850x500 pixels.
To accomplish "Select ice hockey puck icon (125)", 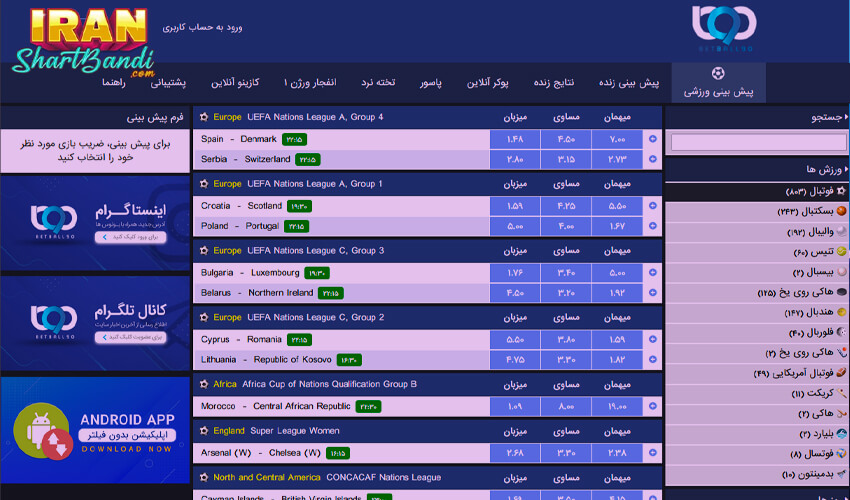I will tap(841, 292).
